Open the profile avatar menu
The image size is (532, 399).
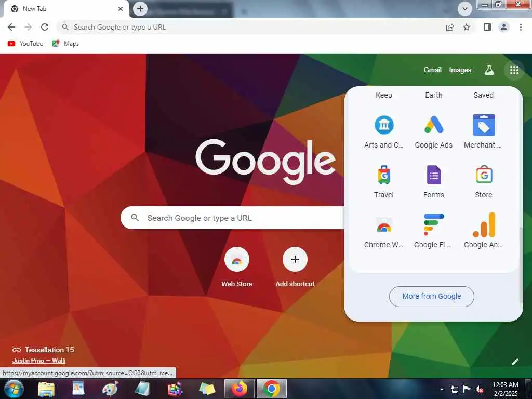pyautogui.click(x=504, y=27)
